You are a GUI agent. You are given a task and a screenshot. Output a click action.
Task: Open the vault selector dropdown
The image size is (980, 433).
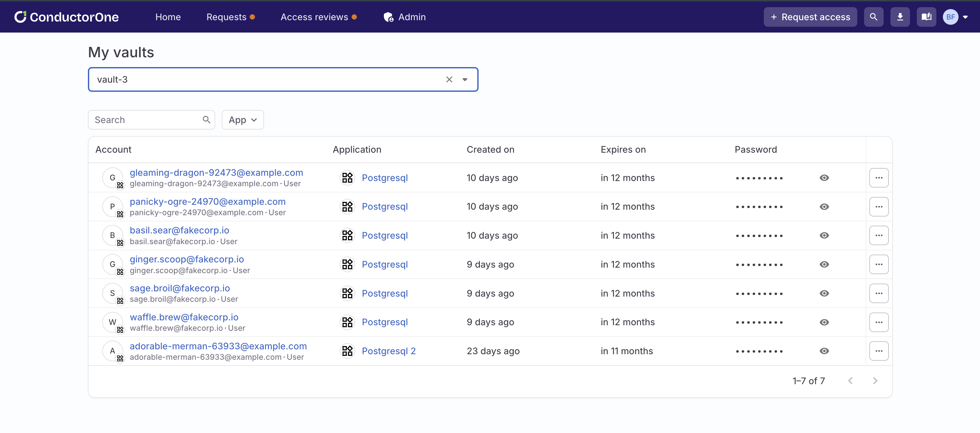coord(465,79)
